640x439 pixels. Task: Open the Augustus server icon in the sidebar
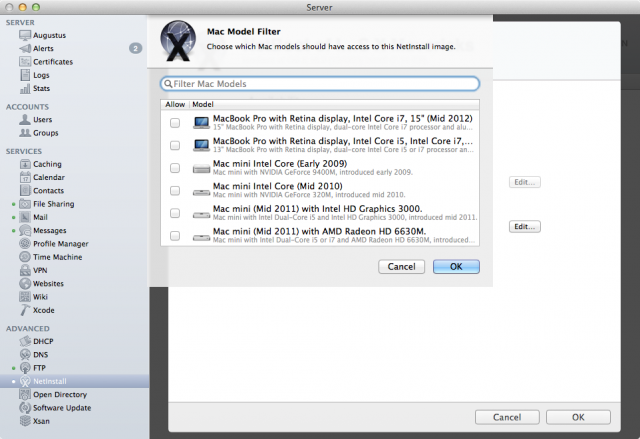click(x=25, y=35)
